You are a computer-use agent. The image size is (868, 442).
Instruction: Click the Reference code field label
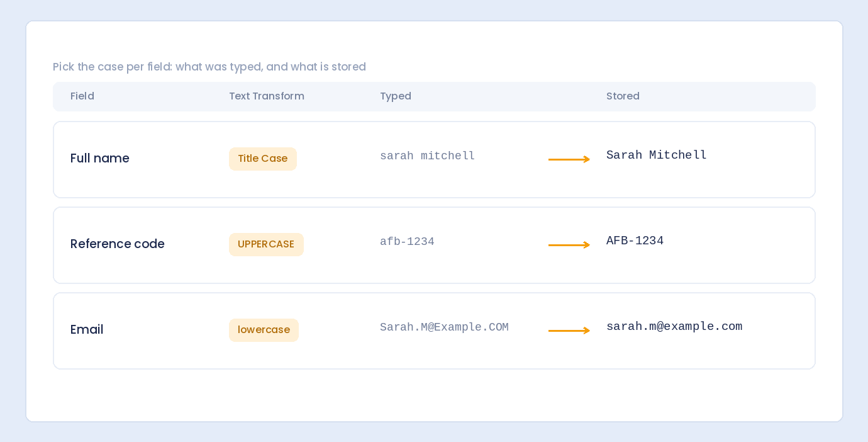[118, 244]
